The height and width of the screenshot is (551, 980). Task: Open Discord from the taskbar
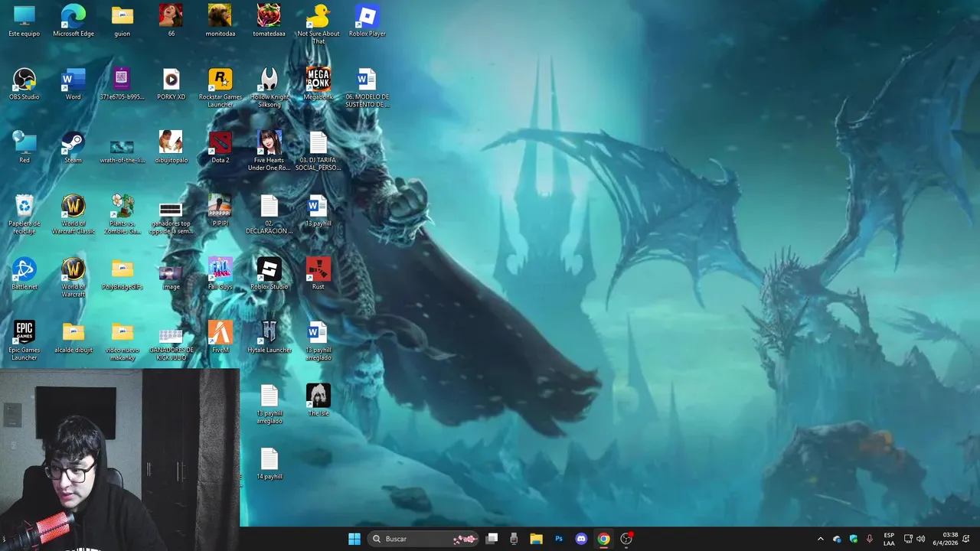click(x=581, y=539)
